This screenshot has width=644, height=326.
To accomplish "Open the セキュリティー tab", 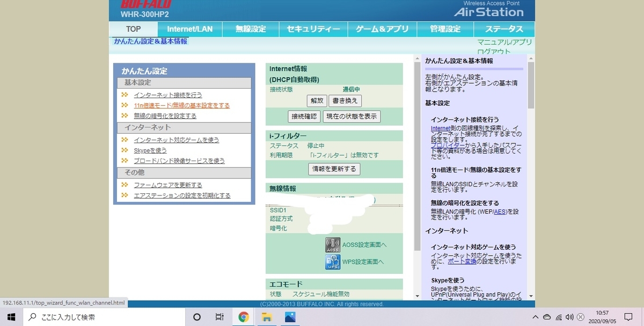I will click(x=313, y=29).
